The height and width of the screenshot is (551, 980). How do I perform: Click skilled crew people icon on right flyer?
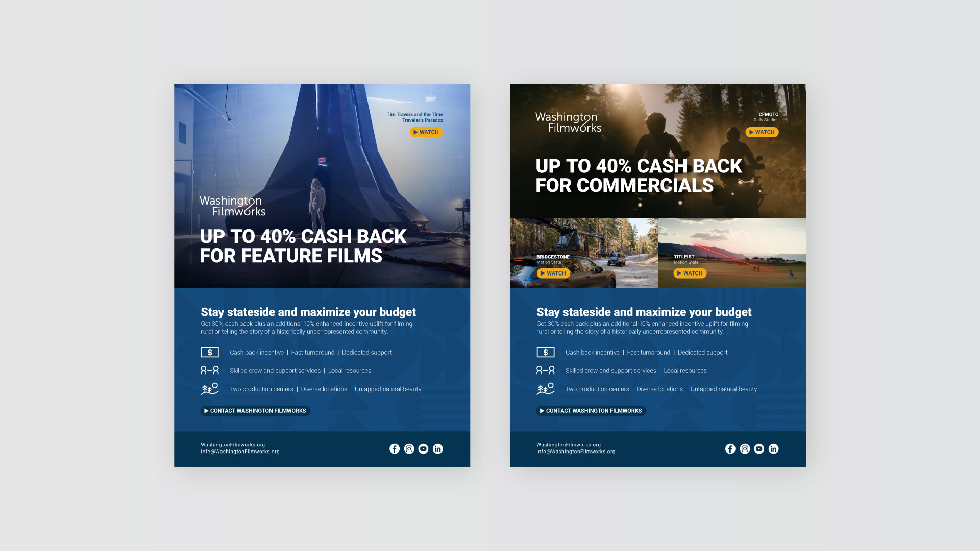click(545, 371)
